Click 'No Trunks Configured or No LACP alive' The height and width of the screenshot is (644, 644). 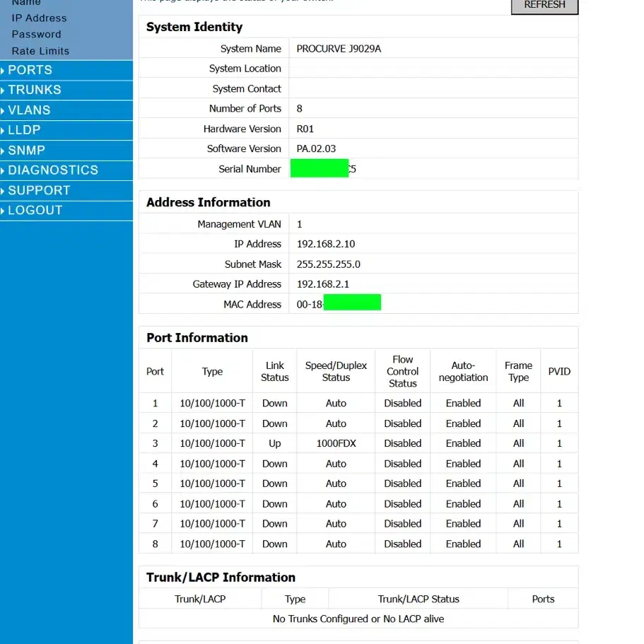click(x=358, y=619)
